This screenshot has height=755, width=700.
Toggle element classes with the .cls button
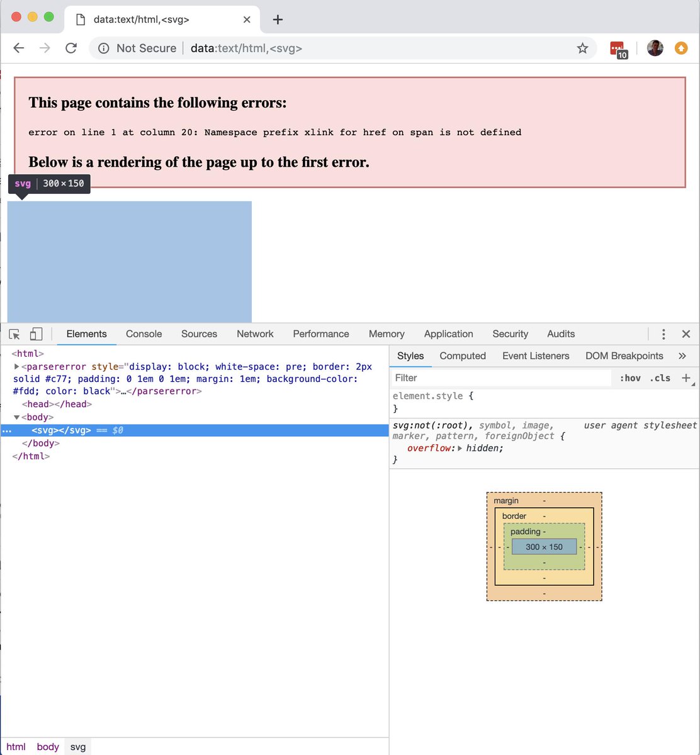coord(660,377)
